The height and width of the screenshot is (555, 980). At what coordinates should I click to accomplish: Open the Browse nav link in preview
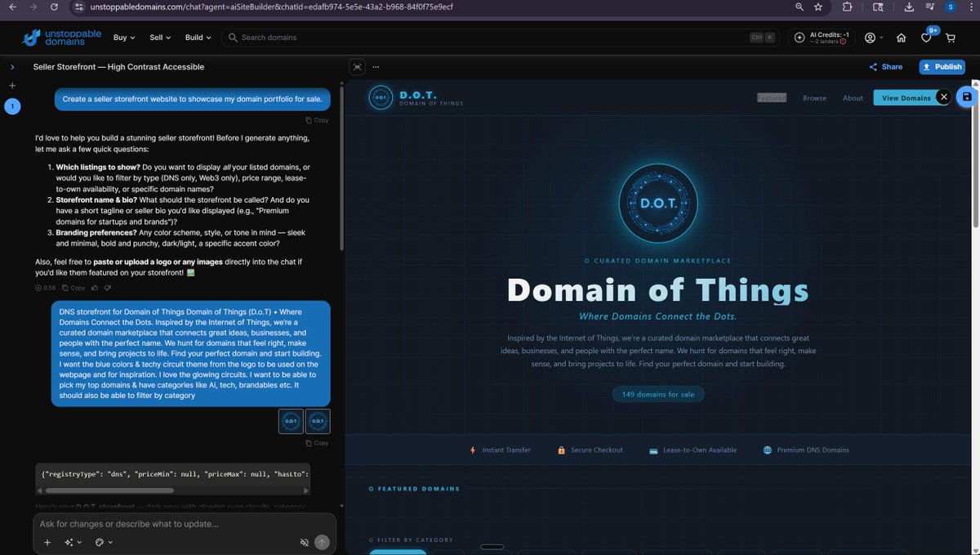(x=814, y=98)
